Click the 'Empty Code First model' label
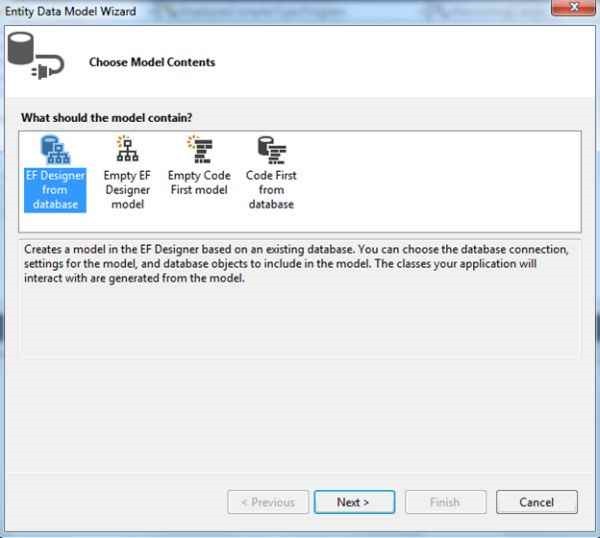The height and width of the screenshot is (538, 600). [x=199, y=183]
